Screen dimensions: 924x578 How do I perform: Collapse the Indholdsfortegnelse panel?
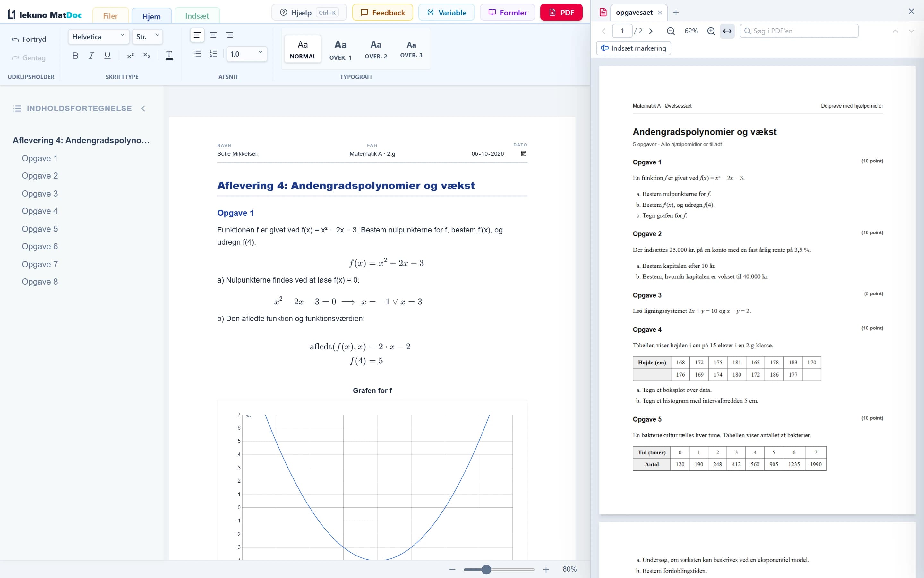click(143, 109)
